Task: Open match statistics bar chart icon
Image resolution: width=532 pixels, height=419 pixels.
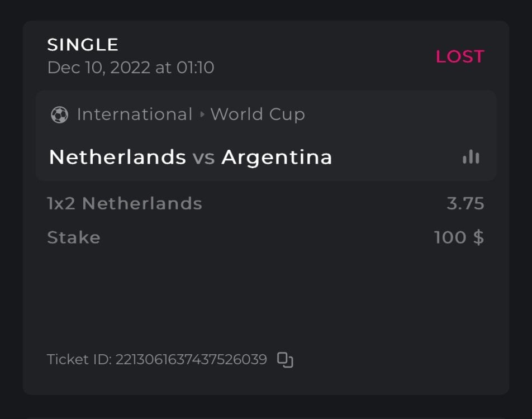Action: click(471, 157)
